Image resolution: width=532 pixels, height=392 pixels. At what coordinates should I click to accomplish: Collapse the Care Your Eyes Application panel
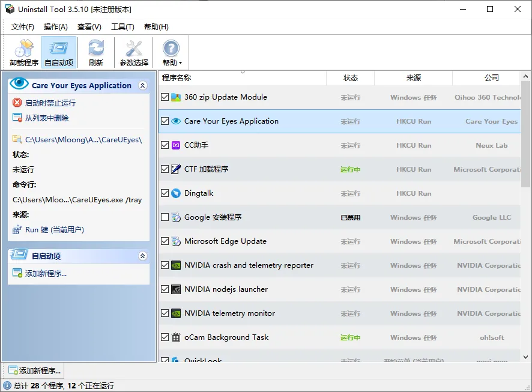point(143,85)
